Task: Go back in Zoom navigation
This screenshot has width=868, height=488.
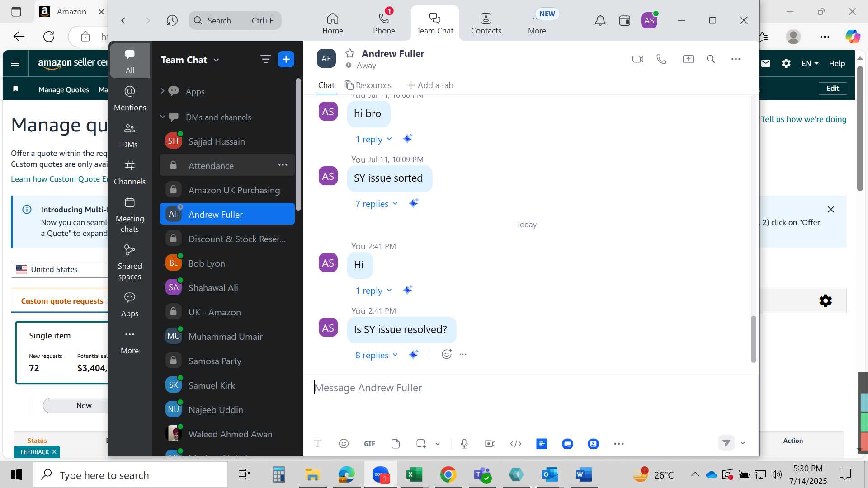Action: [123, 20]
